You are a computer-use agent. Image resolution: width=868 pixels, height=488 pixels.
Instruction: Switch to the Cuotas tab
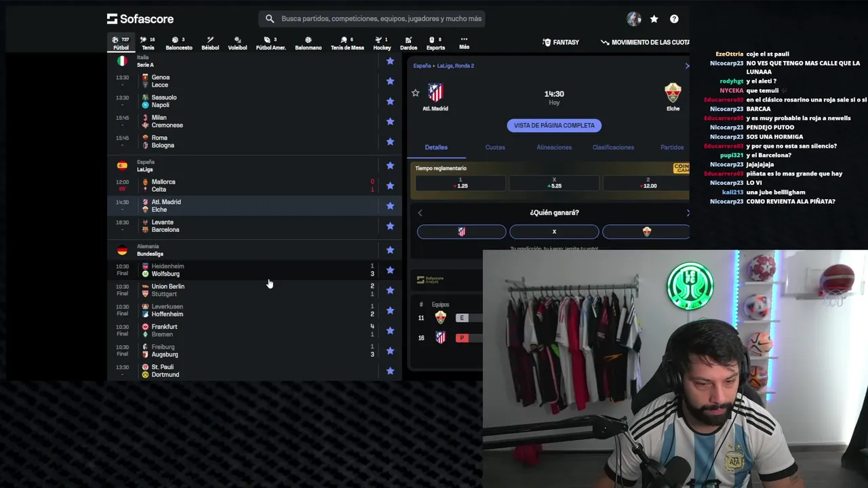tap(495, 147)
